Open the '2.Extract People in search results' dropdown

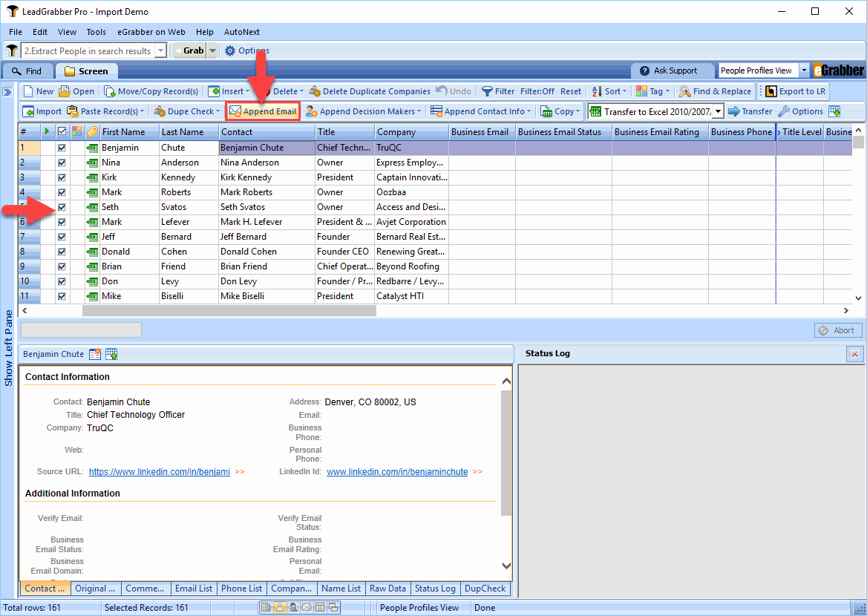(x=160, y=51)
